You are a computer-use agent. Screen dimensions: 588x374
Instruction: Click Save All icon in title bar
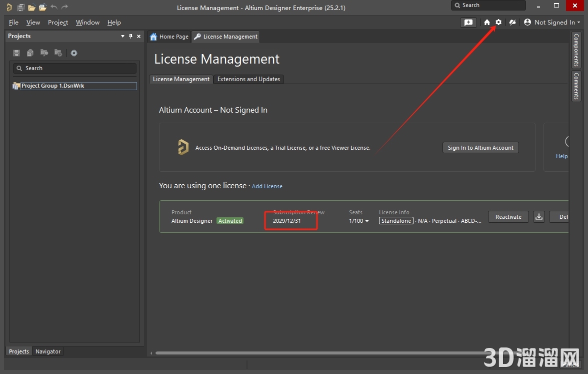point(21,7)
